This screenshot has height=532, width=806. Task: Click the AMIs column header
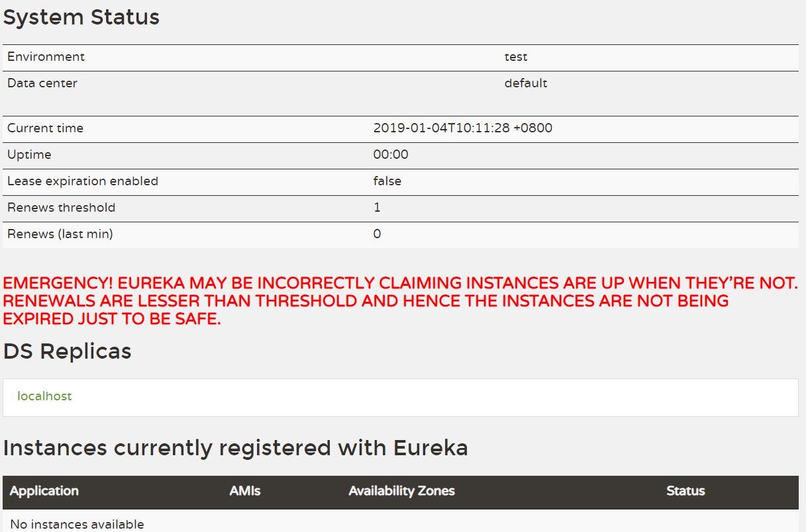(245, 491)
